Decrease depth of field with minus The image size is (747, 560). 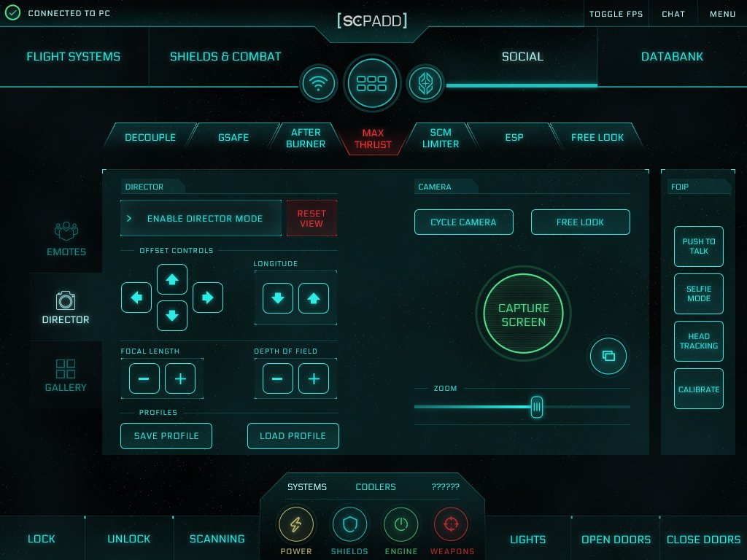click(x=277, y=378)
